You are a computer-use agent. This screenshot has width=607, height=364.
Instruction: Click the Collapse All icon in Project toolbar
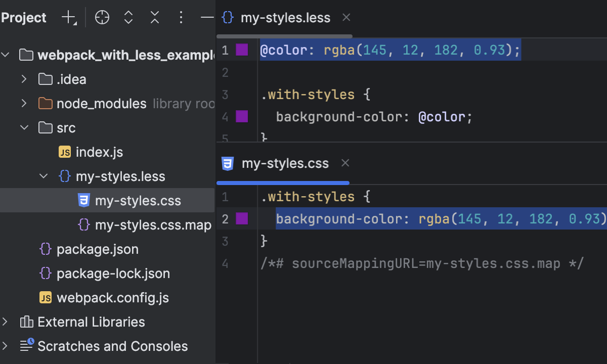tap(154, 17)
